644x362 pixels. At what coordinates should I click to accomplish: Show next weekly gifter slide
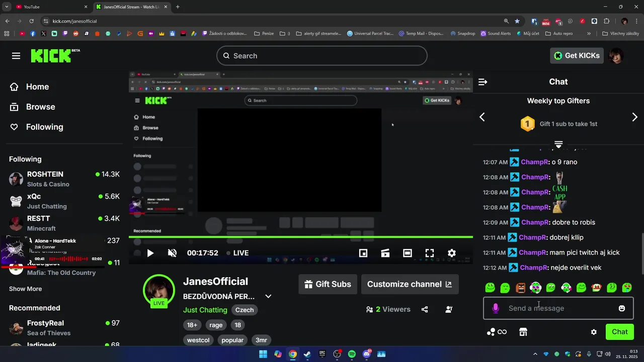pyautogui.click(x=634, y=117)
